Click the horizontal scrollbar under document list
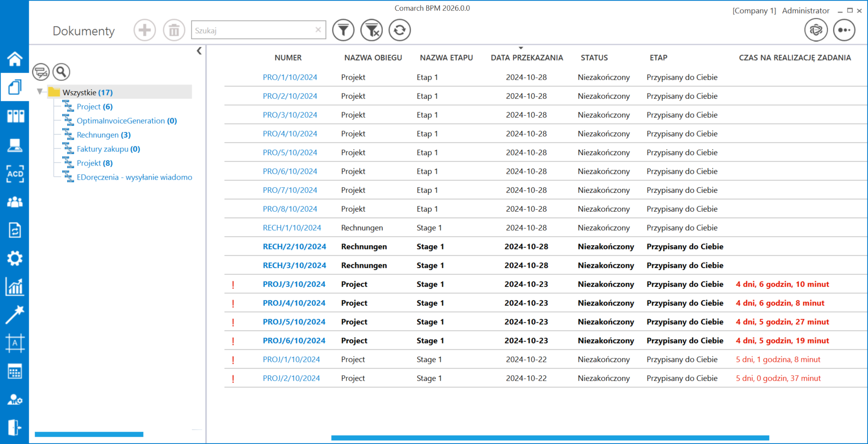Image resolution: width=868 pixels, height=444 pixels. point(550,438)
